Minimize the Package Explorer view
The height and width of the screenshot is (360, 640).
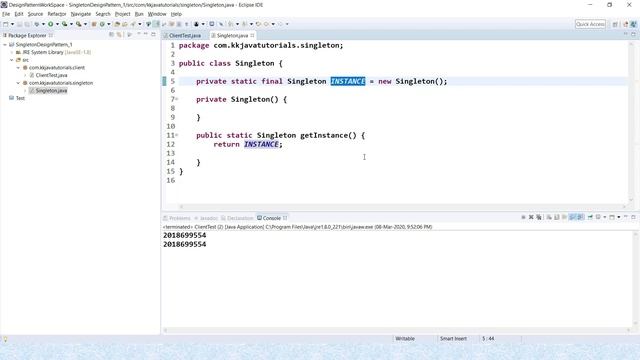(x=146, y=35)
